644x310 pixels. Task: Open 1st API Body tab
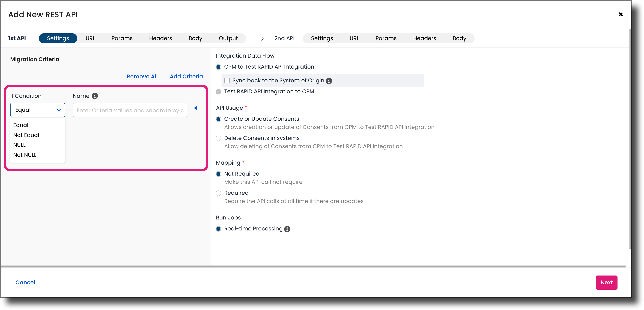tap(195, 38)
